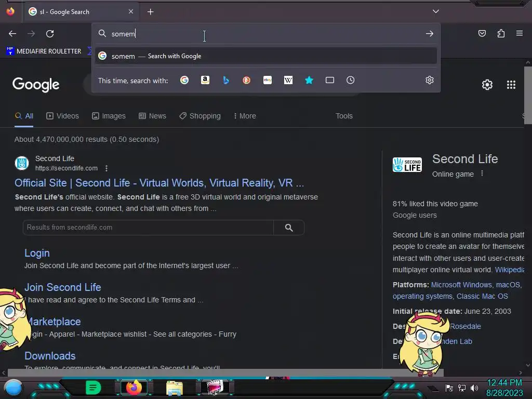Open the network tray icon
532x399 pixels.
462,388
